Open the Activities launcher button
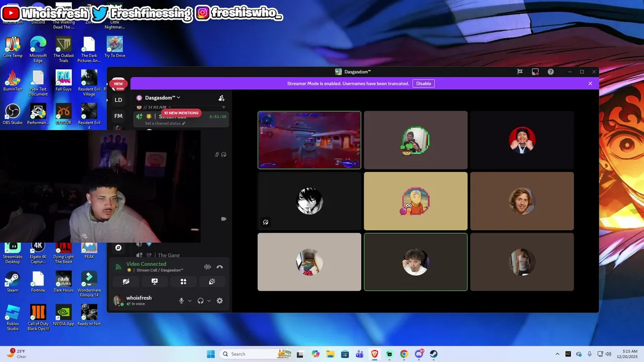Screen dimensions: 644x362 coord(183,282)
